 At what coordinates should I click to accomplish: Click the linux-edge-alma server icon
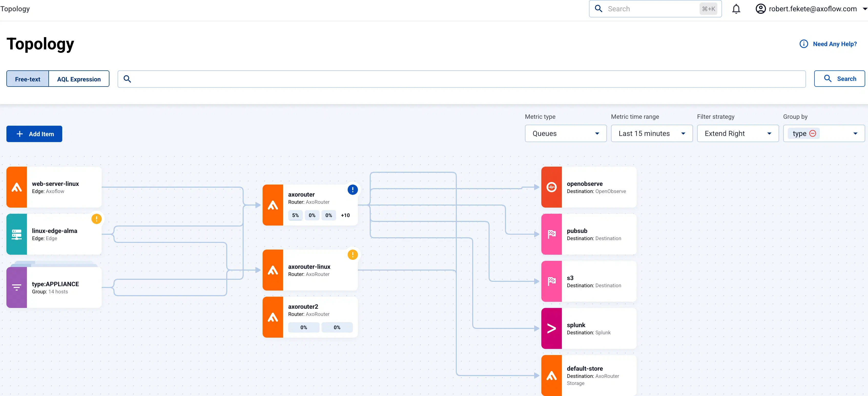(x=16, y=234)
